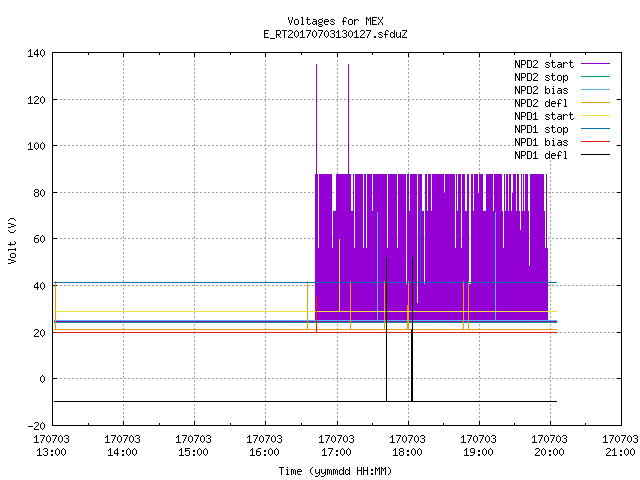The image size is (640, 480).
Task: Click the 100 y-axis tick label
Action: (36, 146)
